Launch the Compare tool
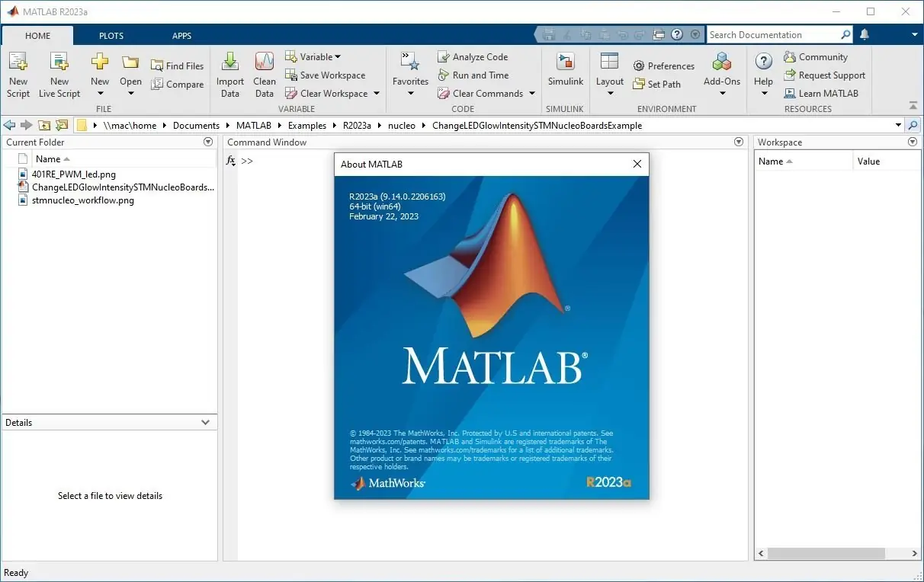 pyautogui.click(x=177, y=85)
